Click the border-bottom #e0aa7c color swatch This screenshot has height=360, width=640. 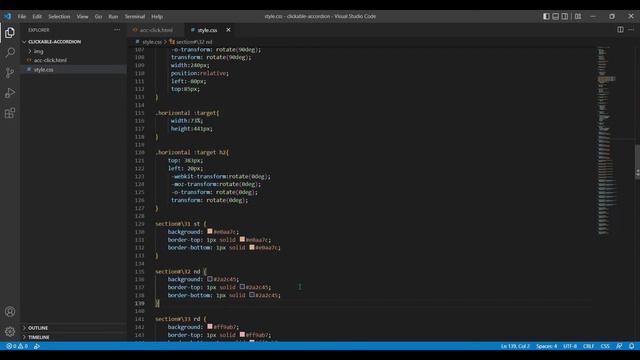click(252, 247)
